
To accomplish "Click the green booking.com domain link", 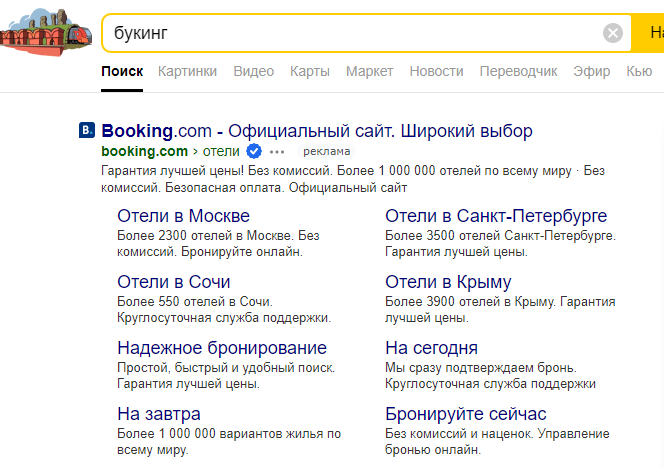I will [144, 151].
